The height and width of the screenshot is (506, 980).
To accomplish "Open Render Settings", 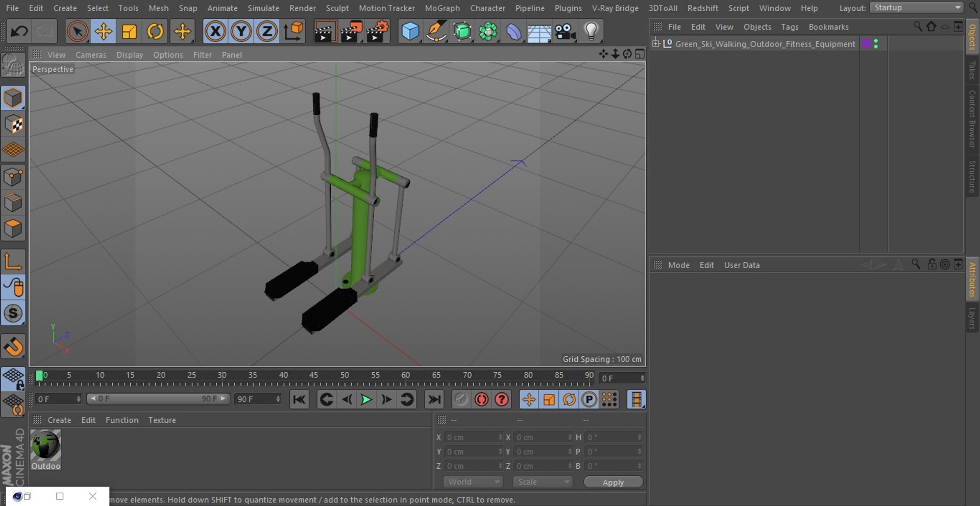I will (x=378, y=32).
